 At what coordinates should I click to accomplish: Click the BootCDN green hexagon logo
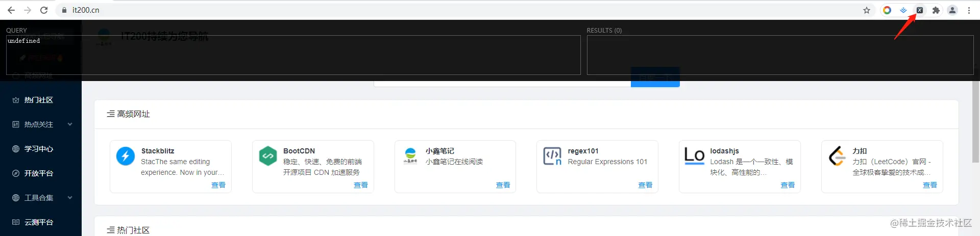pos(267,156)
